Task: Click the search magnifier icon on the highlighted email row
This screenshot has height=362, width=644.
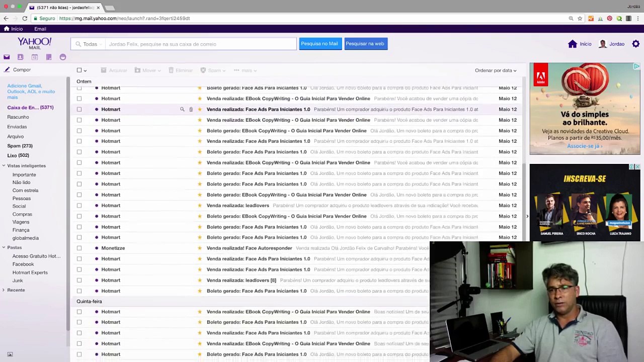Action: [x=182, y=109]
